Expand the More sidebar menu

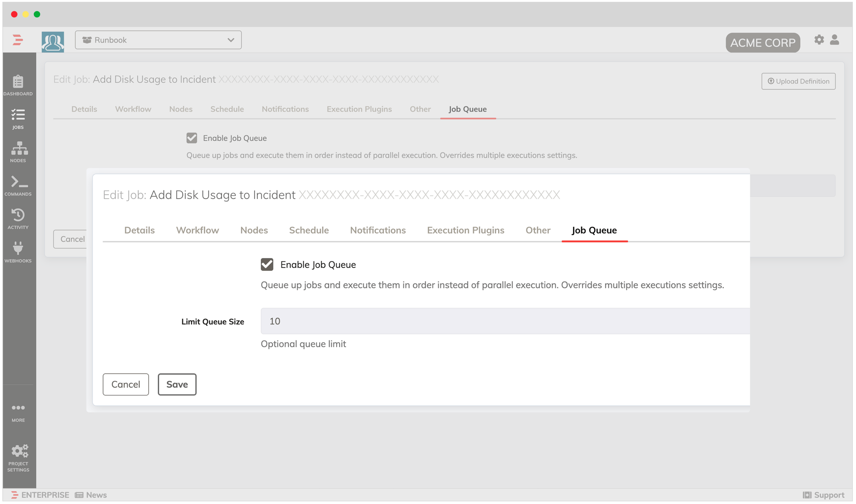(x=18, y=412)
